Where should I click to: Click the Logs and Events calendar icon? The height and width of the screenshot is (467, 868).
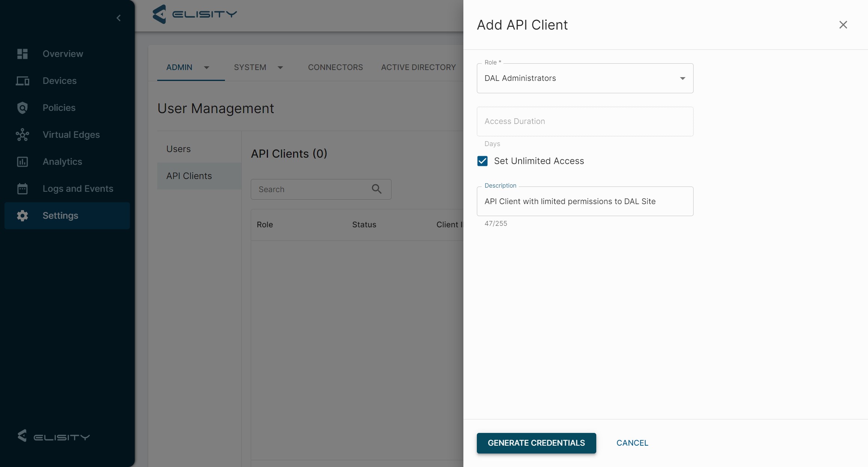pyautogui.click(x=22, y=189)
